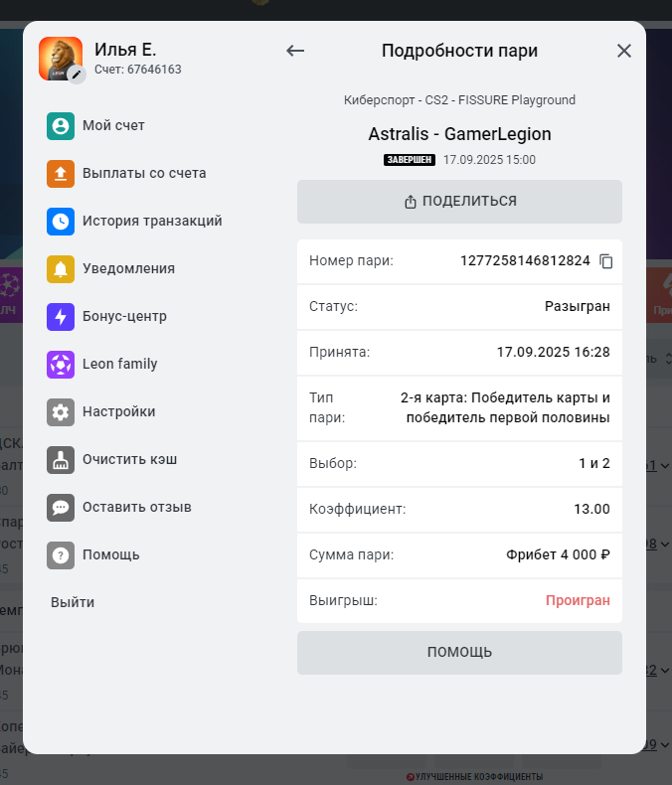Select Выйти to log out
Image resolution: width=672 pixels, height=785 pixels.
(x=73, y=602)
